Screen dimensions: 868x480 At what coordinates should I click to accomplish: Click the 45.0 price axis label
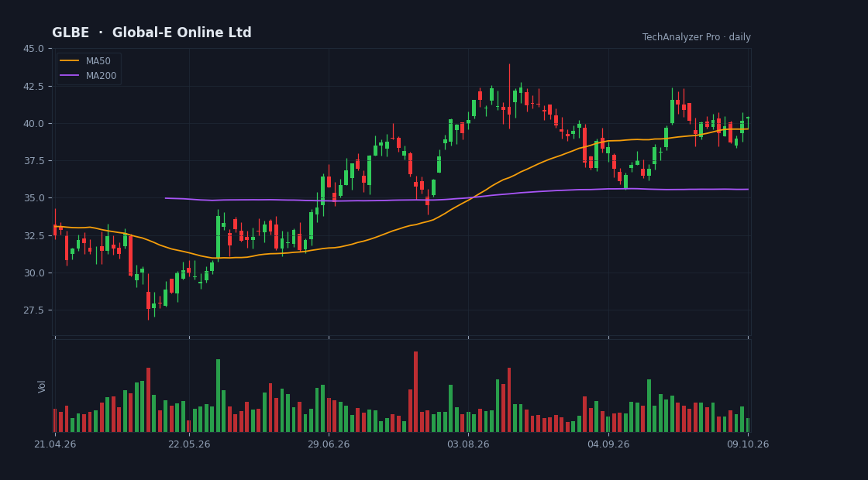34,49
